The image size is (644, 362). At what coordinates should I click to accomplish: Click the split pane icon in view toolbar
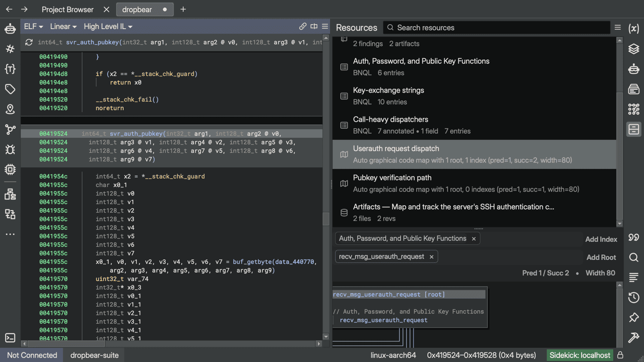314,26
